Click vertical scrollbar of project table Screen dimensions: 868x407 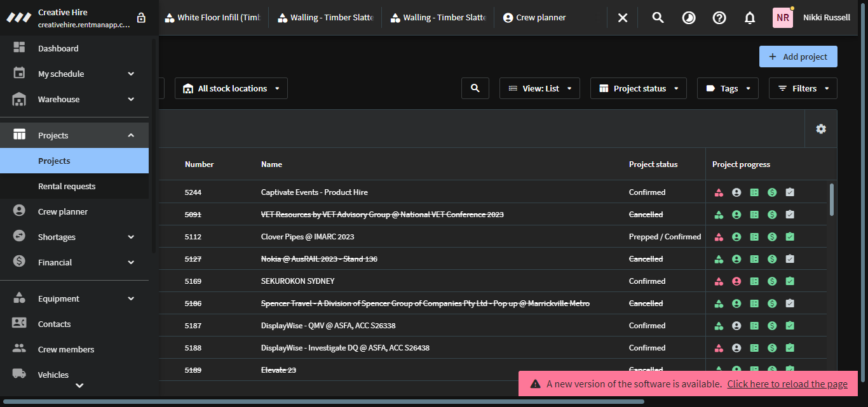tap(832, 200)
